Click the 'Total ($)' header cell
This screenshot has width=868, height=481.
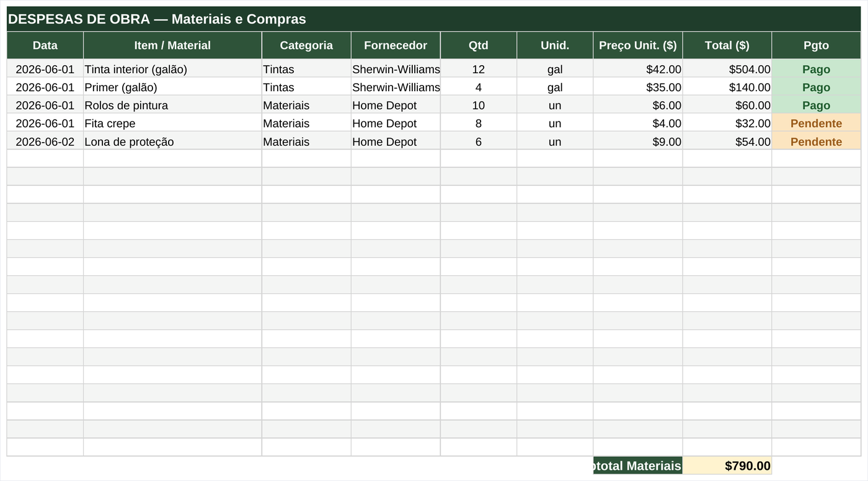(x=727, y=45)
